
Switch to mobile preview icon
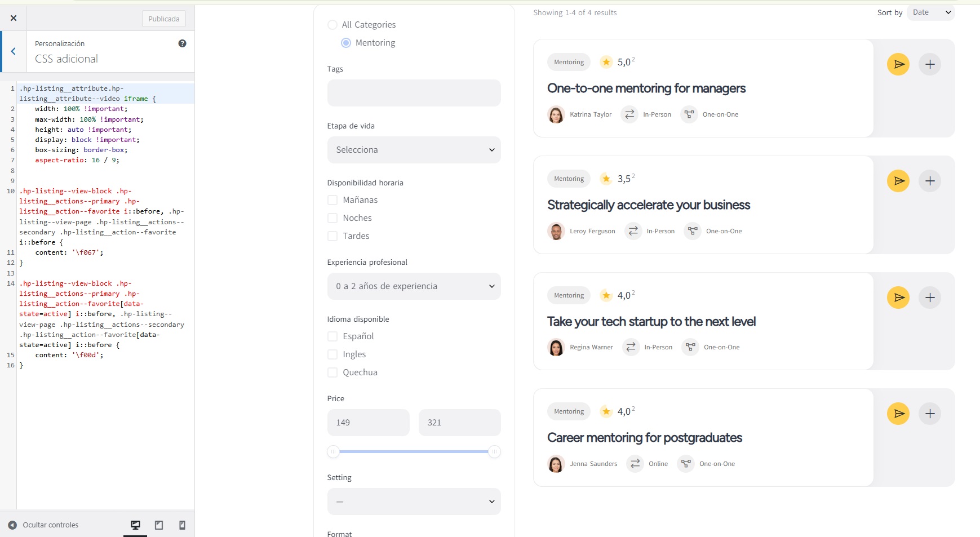pos(182,525)
